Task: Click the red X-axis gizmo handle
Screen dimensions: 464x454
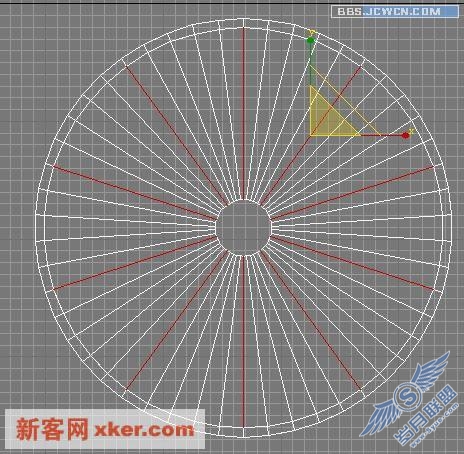Action: coord(405,135)
